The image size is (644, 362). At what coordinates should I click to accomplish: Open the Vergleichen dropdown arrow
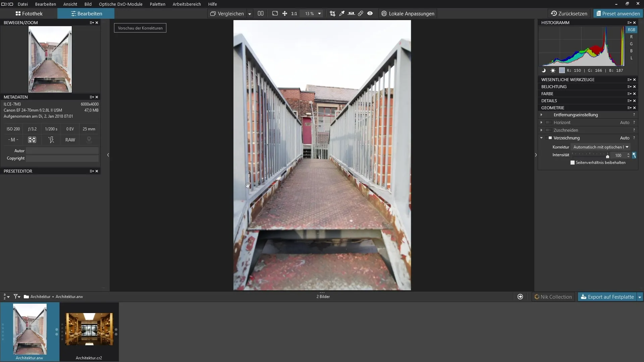click(250, 14)
